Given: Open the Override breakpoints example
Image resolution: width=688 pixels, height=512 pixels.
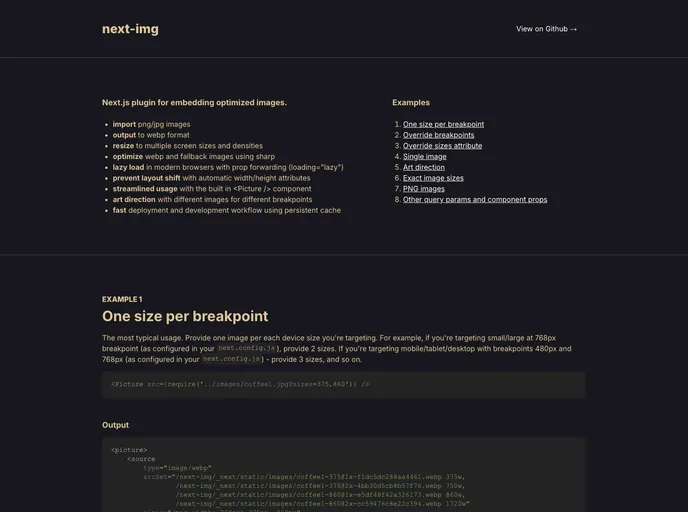Looking at the screenshot, I should [x=438, y=135].
